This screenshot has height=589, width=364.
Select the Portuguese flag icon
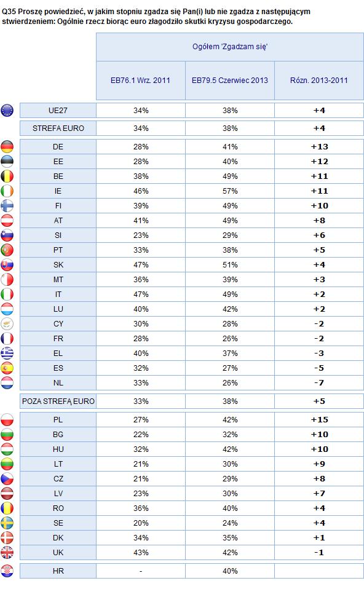click(7, 250)
